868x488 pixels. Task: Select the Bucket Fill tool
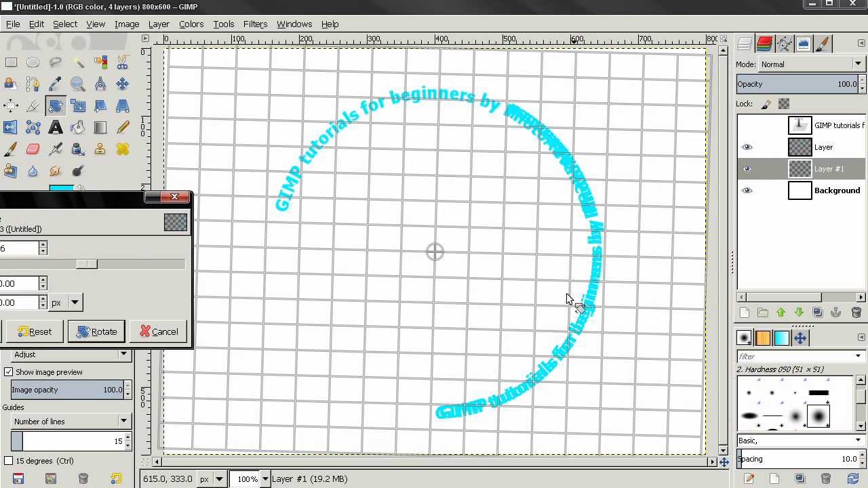click(x=78, y=127)
